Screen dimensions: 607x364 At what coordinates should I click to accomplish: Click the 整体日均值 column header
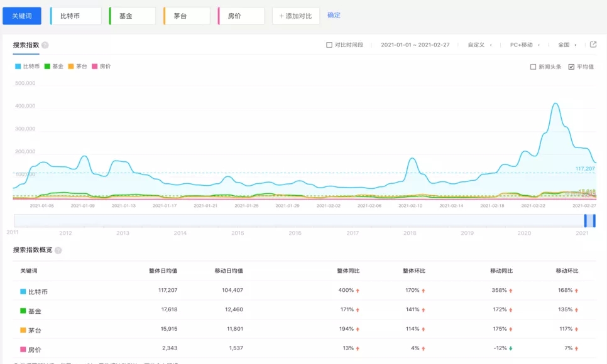pyautogui.click(x=163, y=270)
